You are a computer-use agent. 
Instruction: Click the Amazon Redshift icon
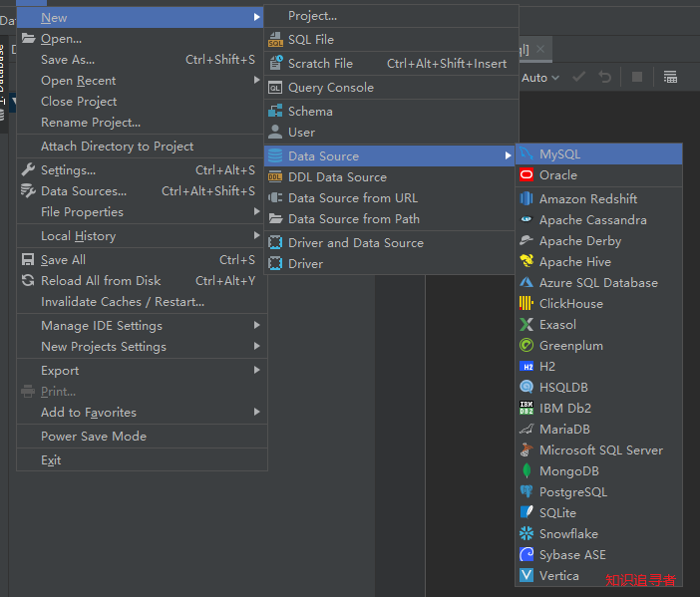(526, 198)
